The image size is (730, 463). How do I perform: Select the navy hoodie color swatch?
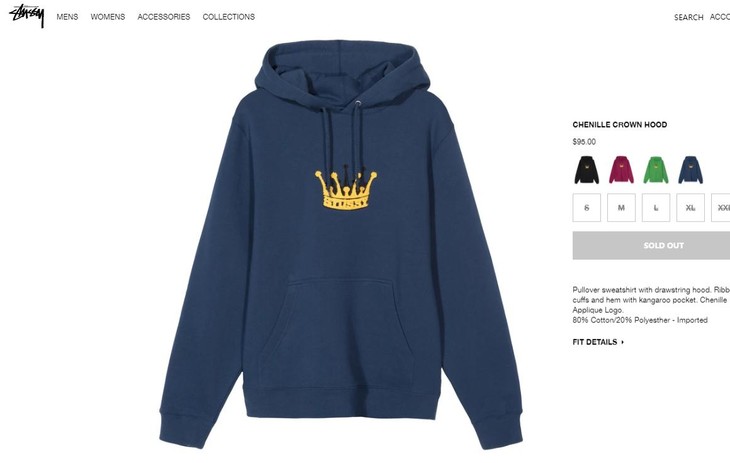[690, 170]
